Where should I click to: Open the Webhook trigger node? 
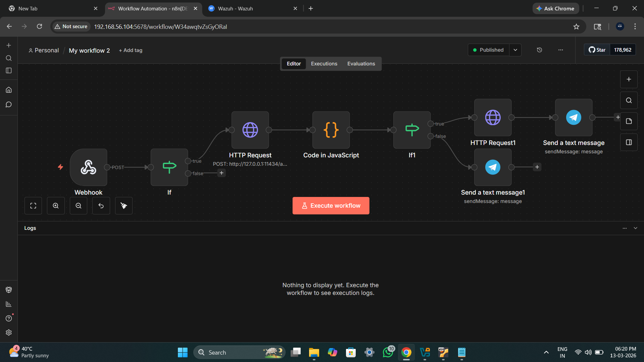coord(89,167)
